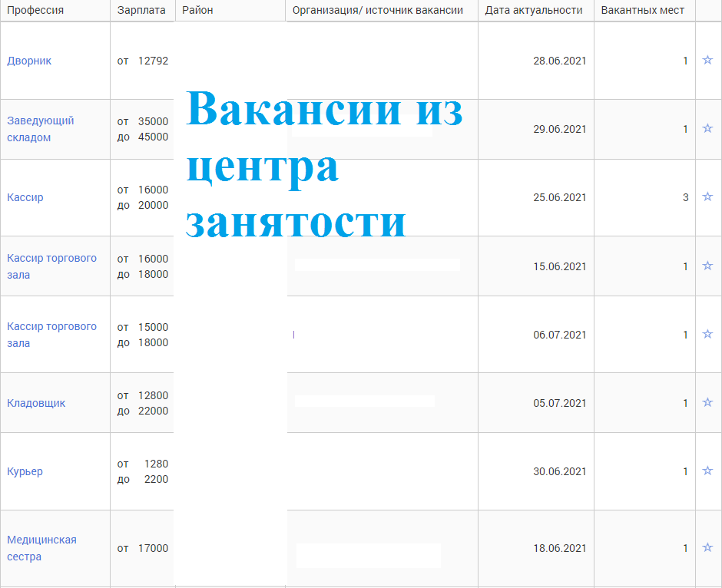Click the vacancy count 3 for Кассир
This screenshot has height=588, width=722.
[x=685, y=197]
